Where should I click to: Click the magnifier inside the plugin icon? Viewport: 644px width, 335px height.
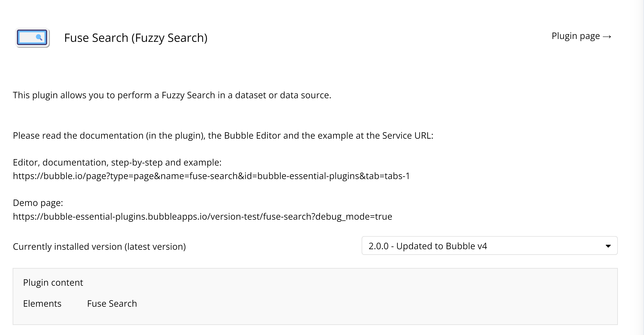click(x=39, y=37)
